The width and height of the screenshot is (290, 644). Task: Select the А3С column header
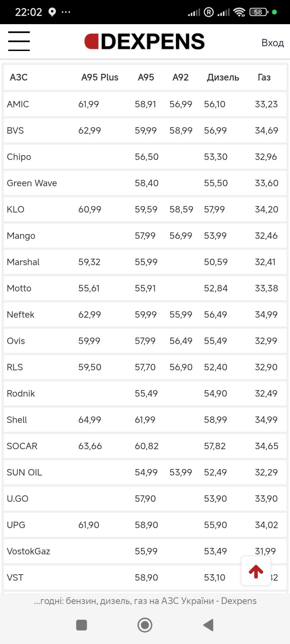19,77
